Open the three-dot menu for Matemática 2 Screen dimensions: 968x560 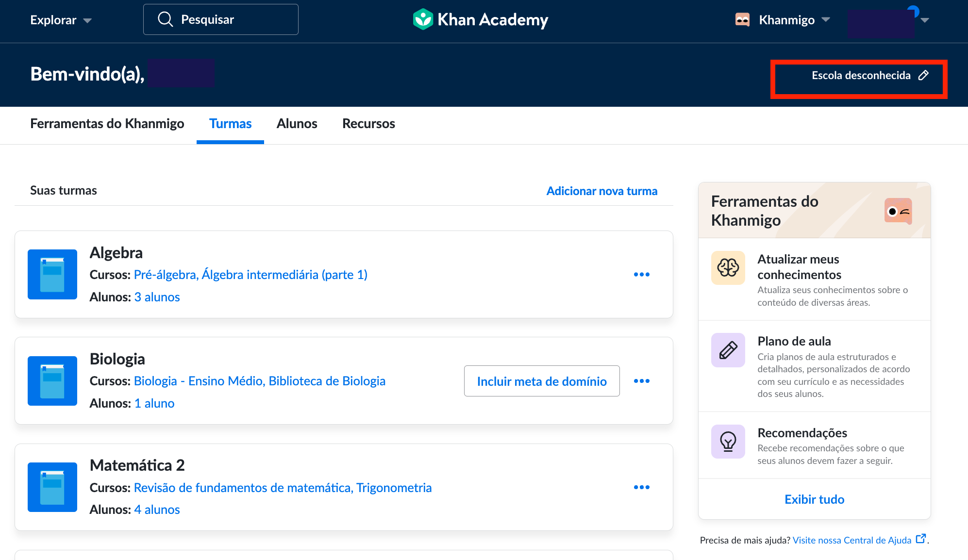(642, 487)
